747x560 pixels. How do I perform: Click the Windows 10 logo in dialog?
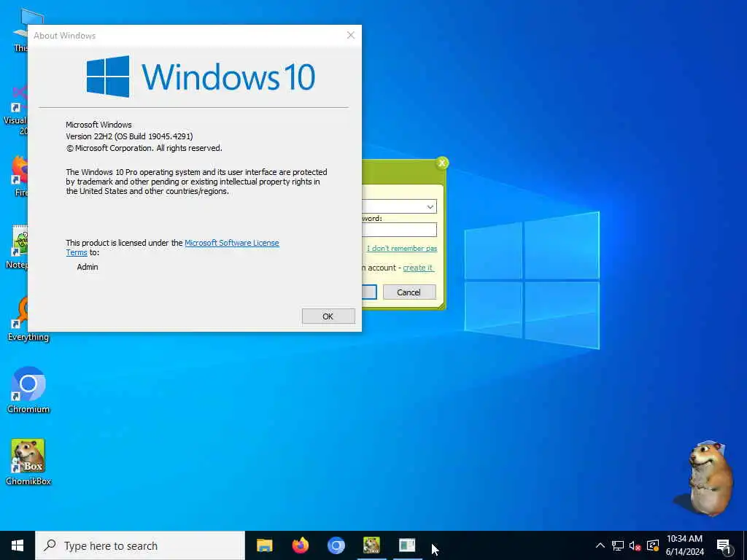[201, 77]
